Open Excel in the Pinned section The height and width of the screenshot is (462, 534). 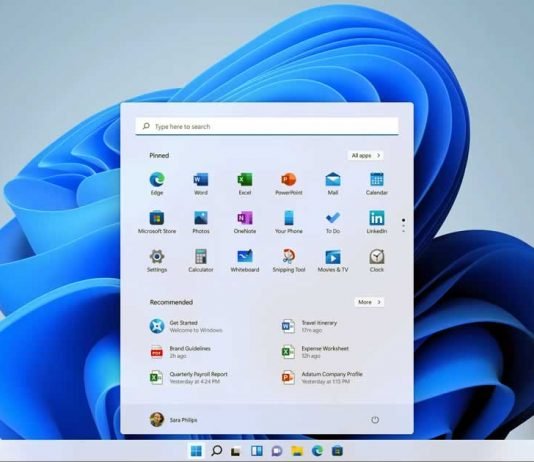point(245,184)
